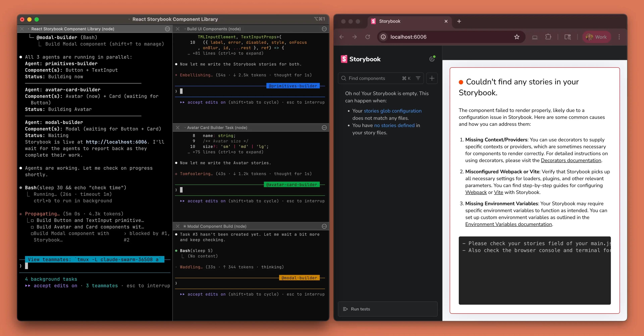Click the site info icon in address bar

point(383,37)
